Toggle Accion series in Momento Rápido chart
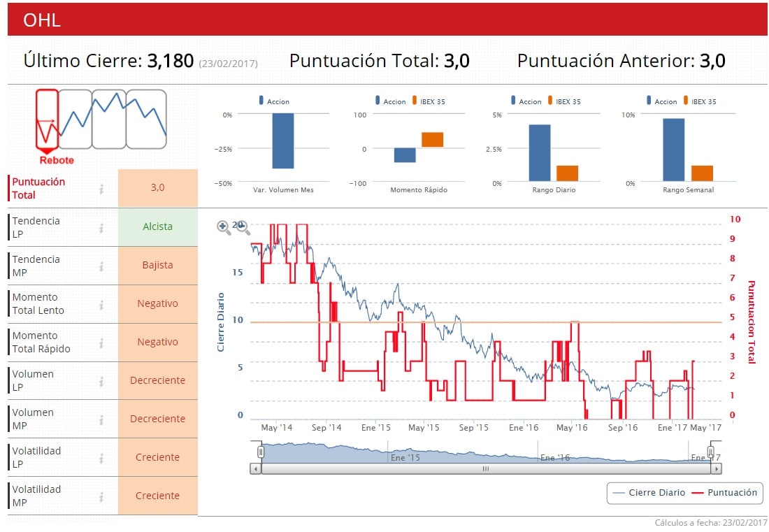The width and height of the screenshot is (769, 532). click(x=390, y=101)
